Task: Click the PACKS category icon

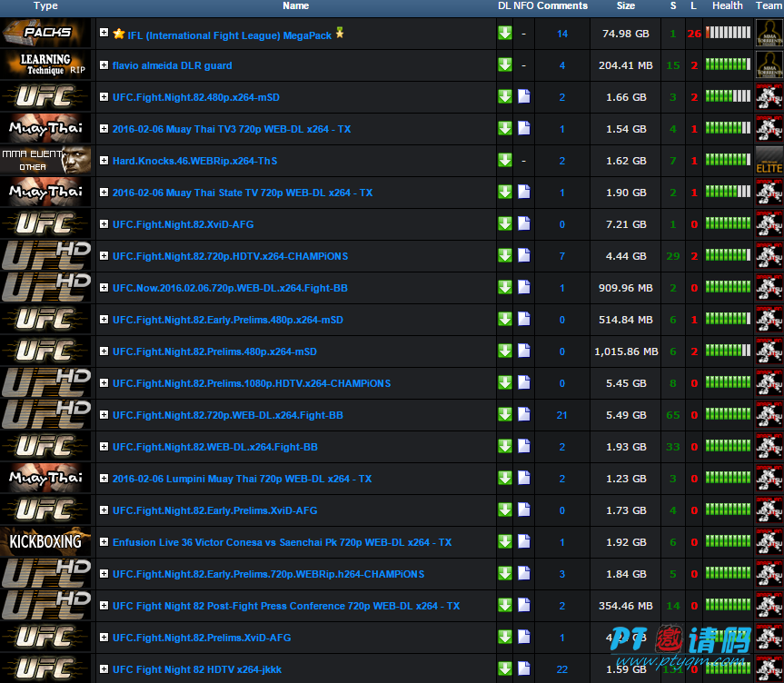Action: click(45, 33)
